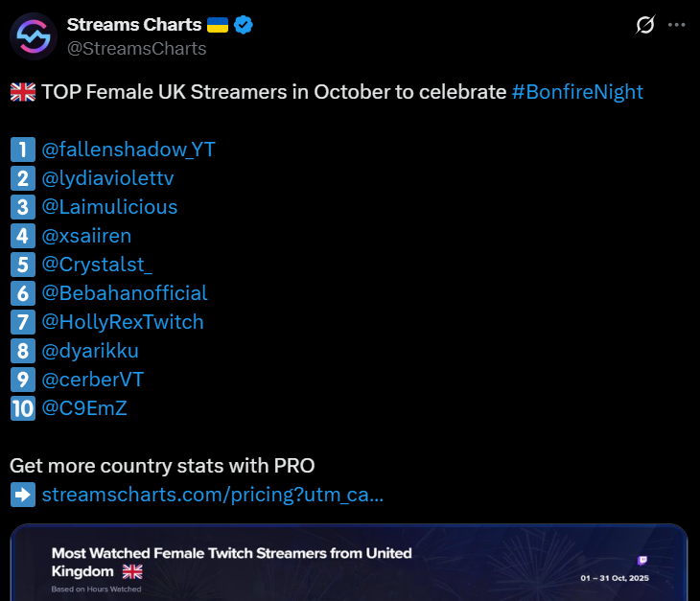Click the blue verified badge icon
The image size is (700, 601).
click(245, 25)
